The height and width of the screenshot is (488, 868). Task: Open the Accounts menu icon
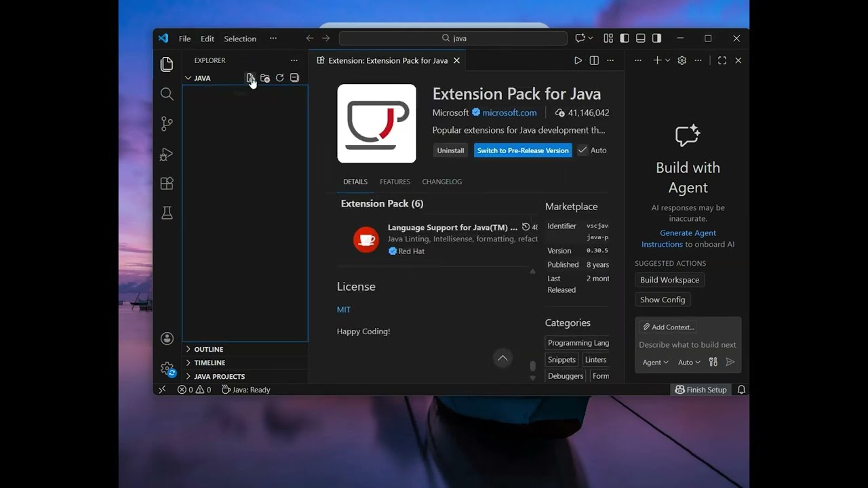(x=167, y=338)
